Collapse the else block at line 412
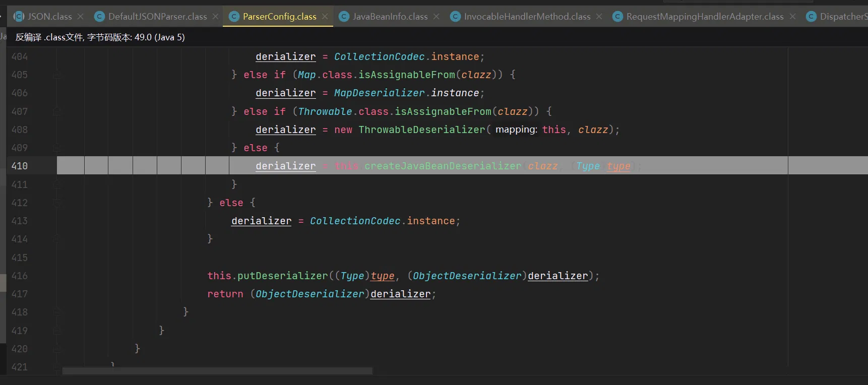Image resolution: width=868 pixels, height=385 pixels. click(57, 203)
